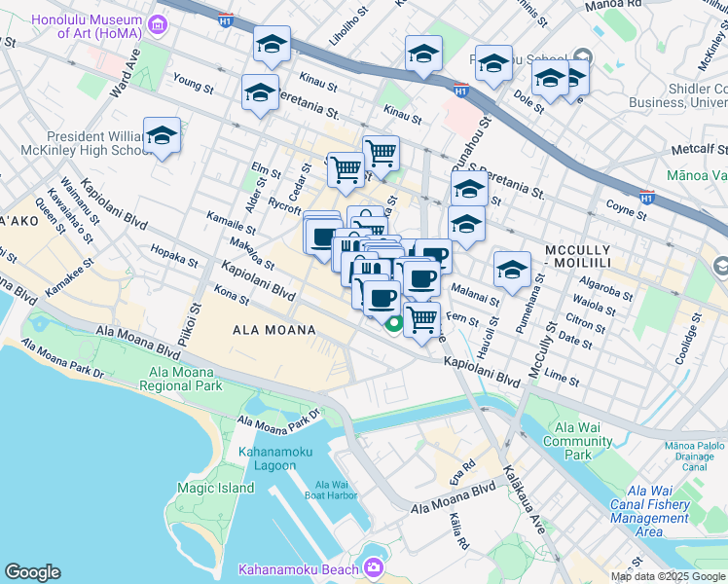Click the Ala Wai Canal Fishery Management Area label

pyautogui.click(x=649, y=511)
